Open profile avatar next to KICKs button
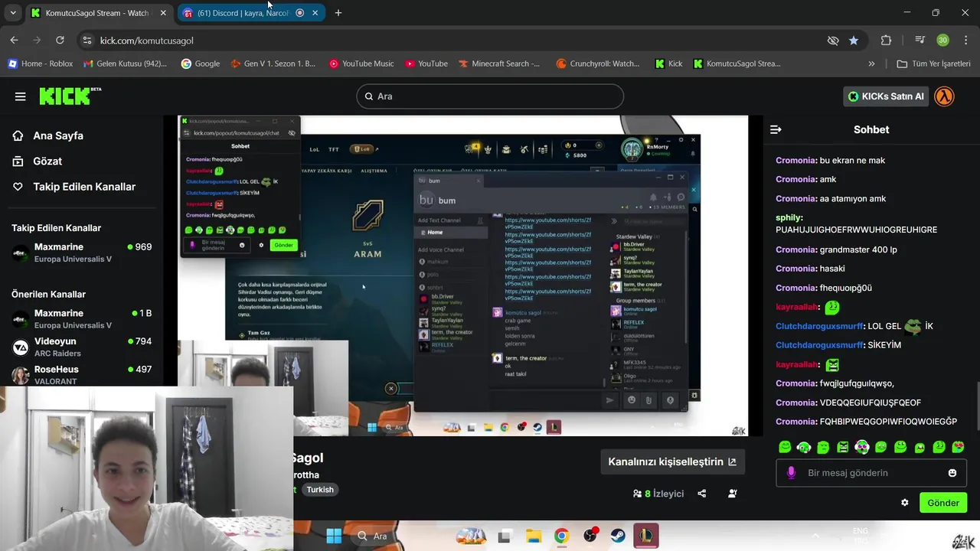This screenshot has height=551, width=980. coord(945,96)
